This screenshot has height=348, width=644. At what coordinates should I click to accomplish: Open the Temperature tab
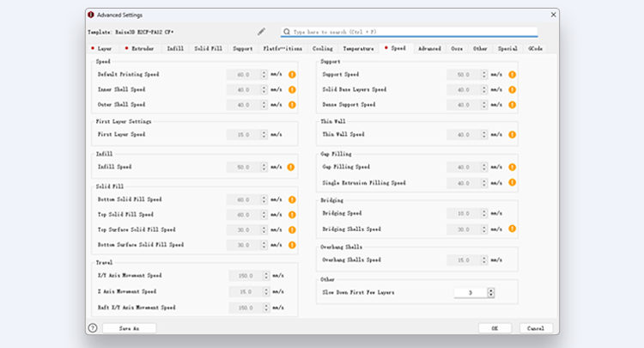(358, 49)
